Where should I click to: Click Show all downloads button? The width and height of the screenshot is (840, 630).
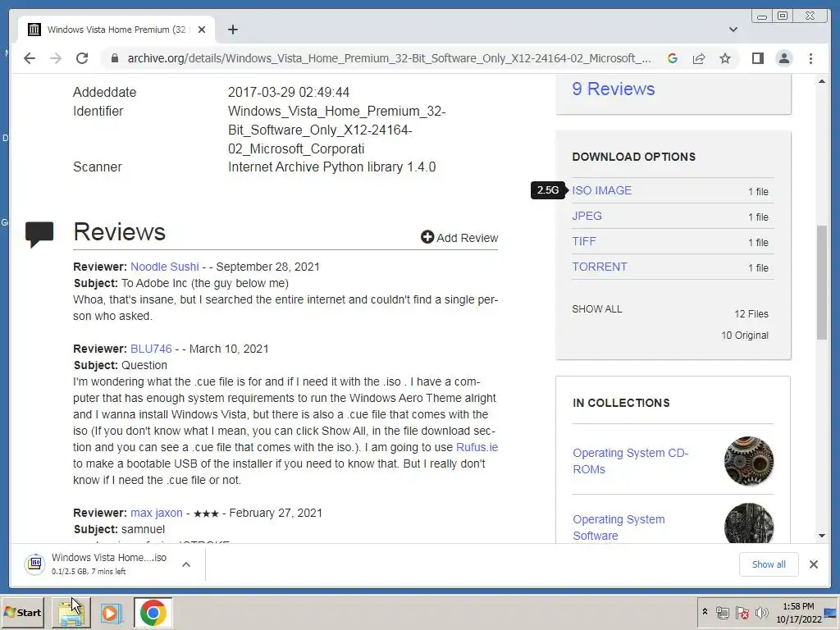(x=768, y=564)
